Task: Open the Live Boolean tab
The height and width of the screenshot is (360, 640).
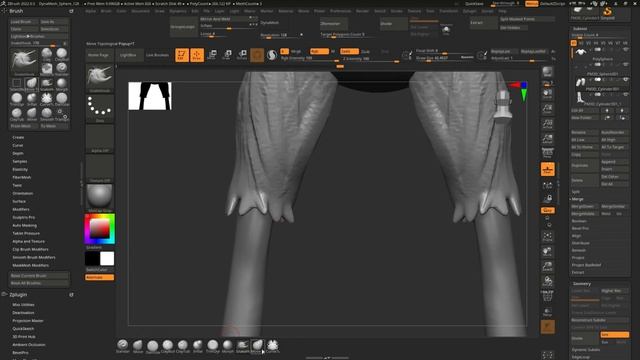Action: point(157,55)
